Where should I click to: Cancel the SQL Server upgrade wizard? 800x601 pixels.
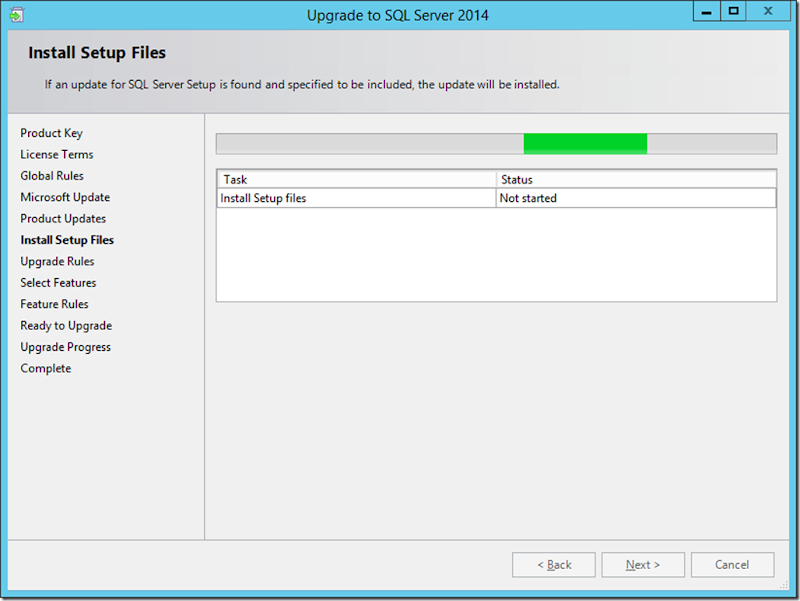click(732, 565)
